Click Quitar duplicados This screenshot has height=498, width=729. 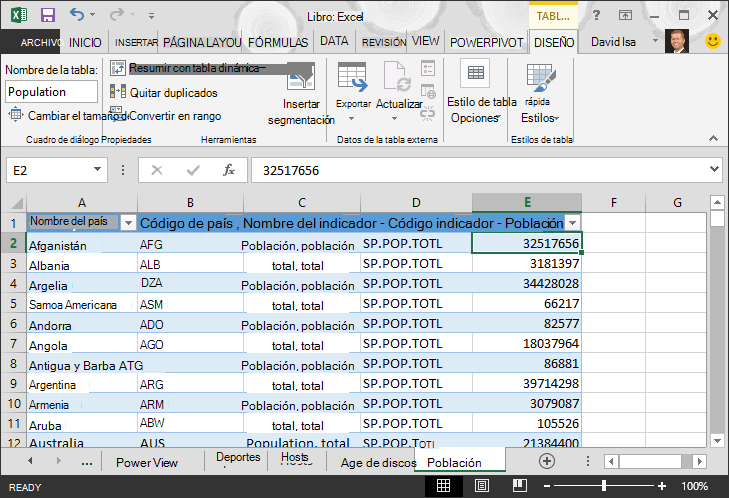[164, 92]
